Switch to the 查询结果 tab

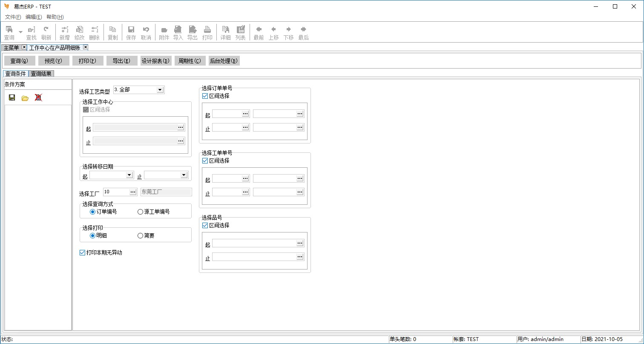point(41,74)
